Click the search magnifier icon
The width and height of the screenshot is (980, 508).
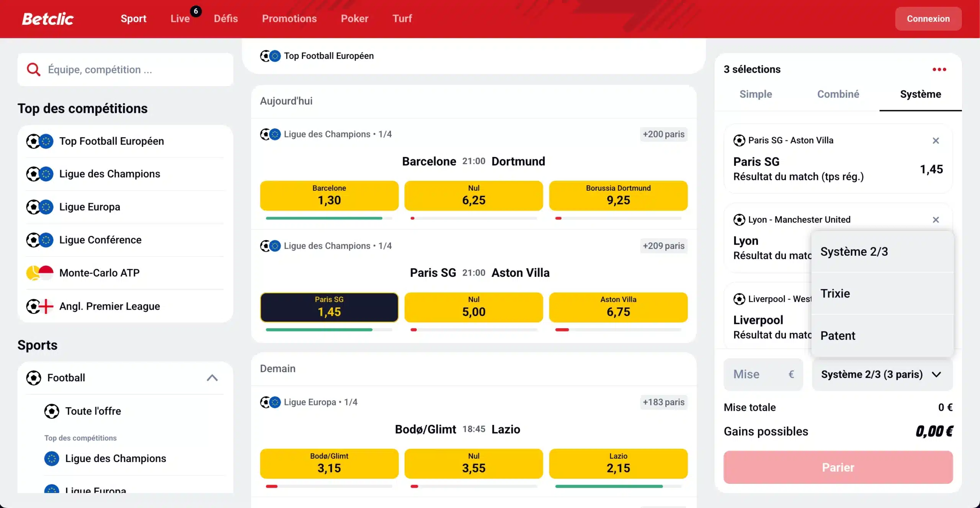(x=33, y=69)
